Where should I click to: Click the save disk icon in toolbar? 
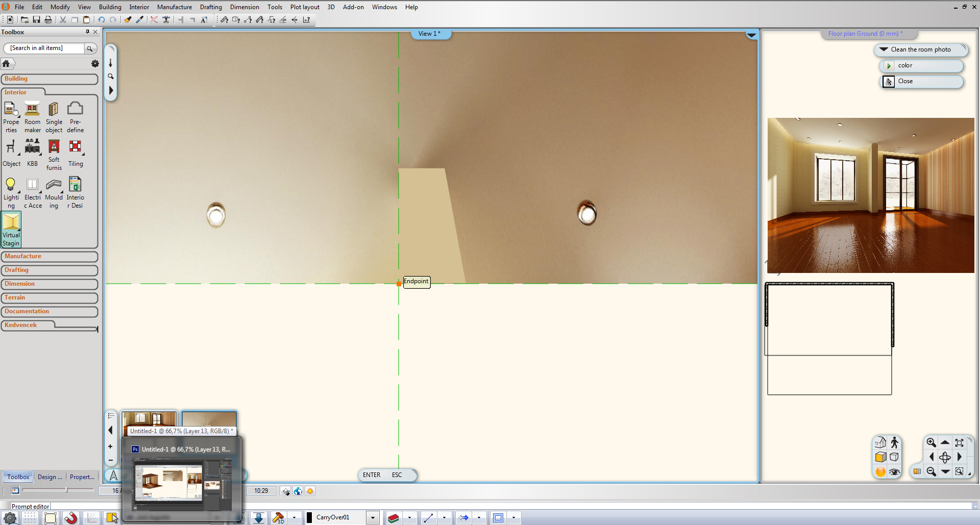(x=36, y=20)
